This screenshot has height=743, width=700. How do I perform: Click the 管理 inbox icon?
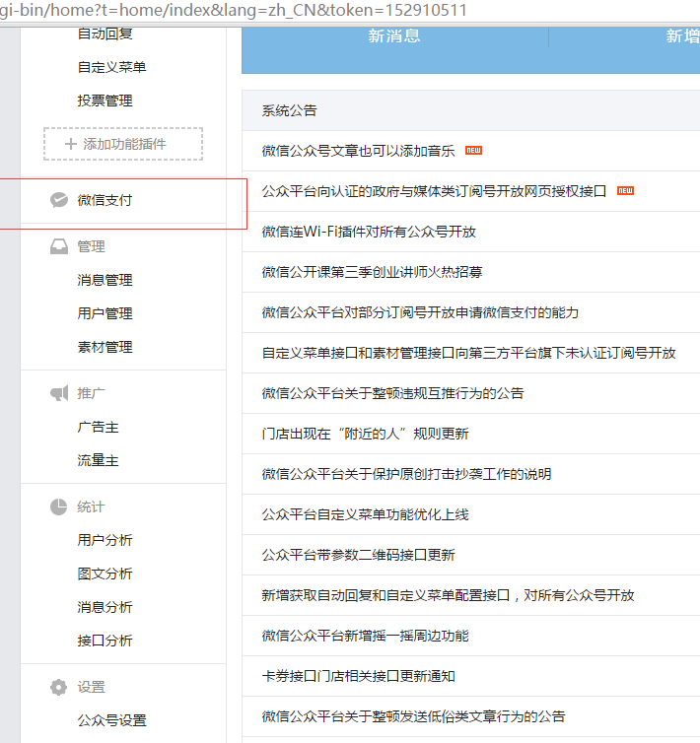pos(59,246)
